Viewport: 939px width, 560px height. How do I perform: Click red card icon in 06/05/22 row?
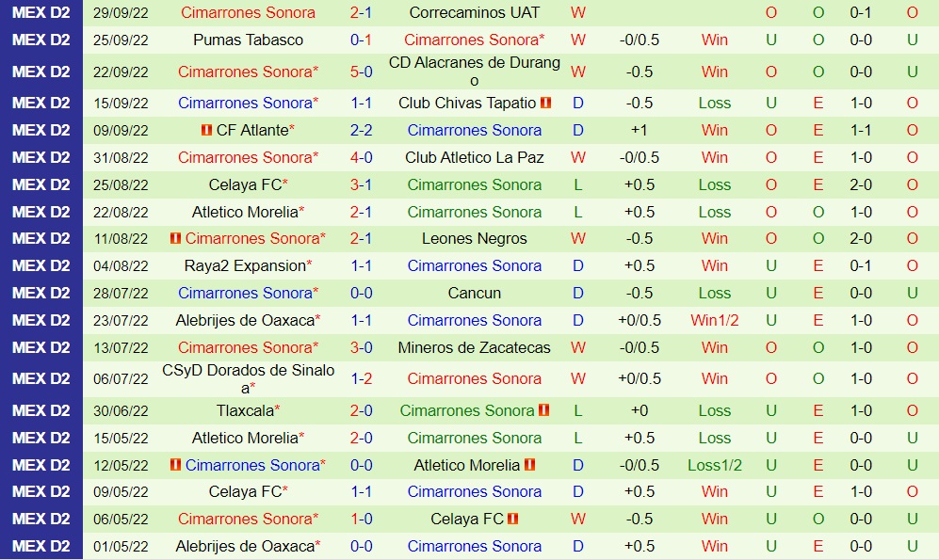pos(513,520)
